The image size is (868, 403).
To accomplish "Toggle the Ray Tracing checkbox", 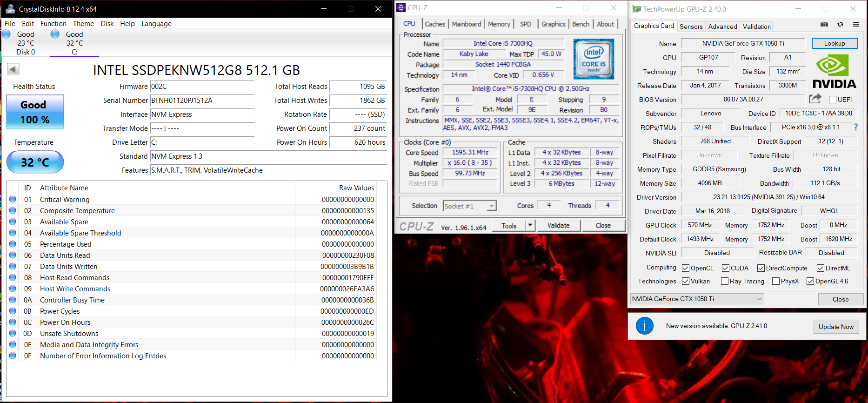I will click(x=725, y=281).
